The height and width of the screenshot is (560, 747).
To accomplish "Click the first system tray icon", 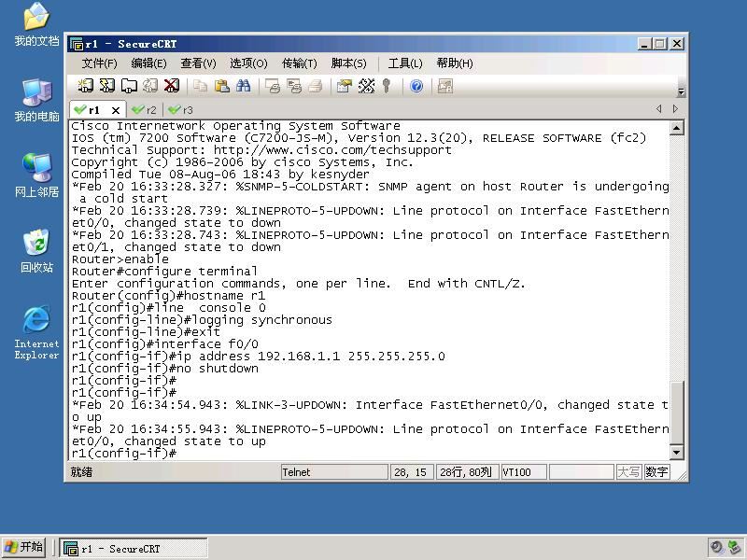I will tap(716, 547).
